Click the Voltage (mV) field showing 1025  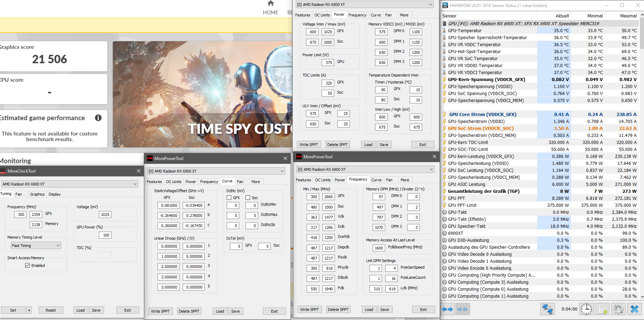tap(105, 214)
